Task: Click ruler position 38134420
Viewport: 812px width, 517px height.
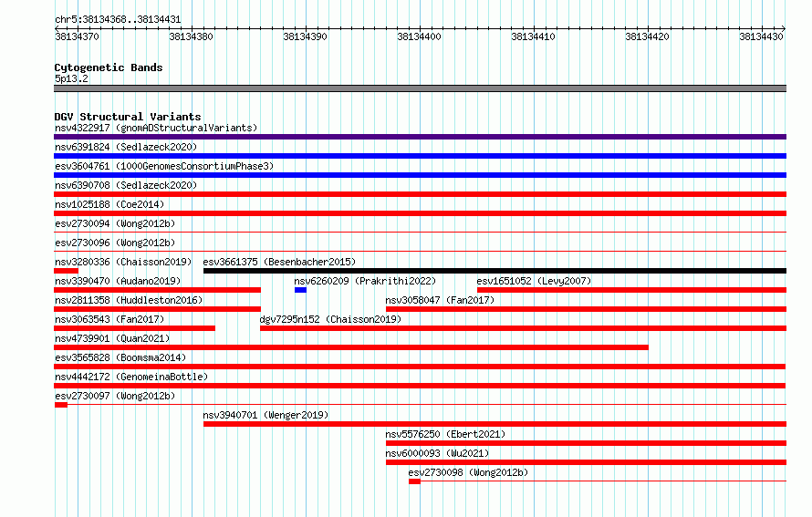Action: pyautogui.click(x=648, y=36)
